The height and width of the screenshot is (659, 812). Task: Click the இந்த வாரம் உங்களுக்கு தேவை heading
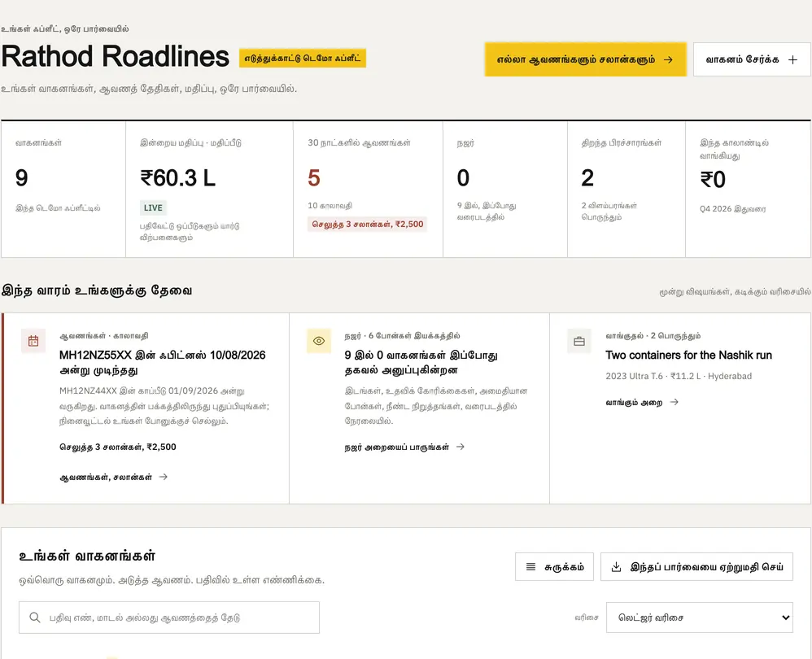[97, 290]
